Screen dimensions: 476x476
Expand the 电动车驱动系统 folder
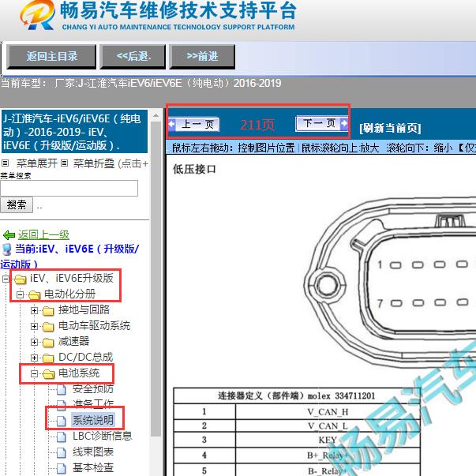click(x=34, y=326)
